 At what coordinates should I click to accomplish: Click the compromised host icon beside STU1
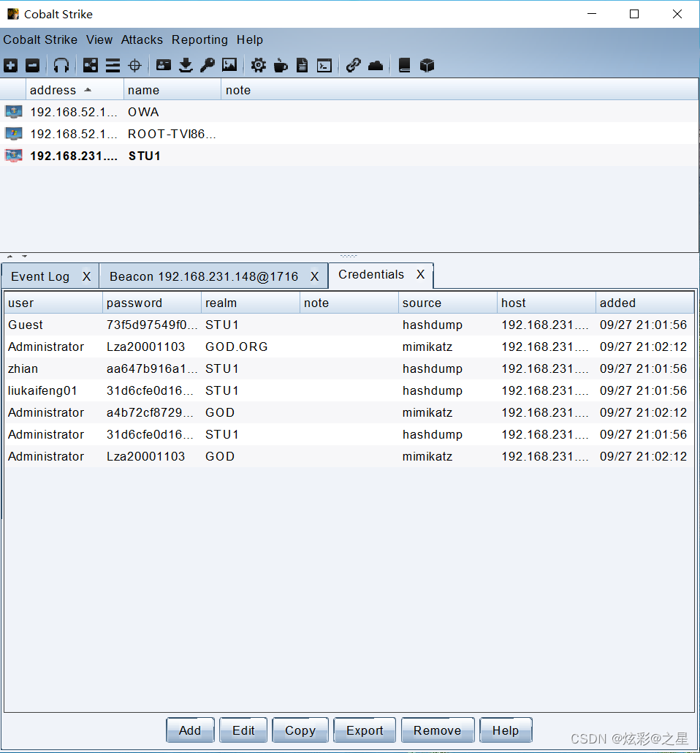(x=13, y=156)
